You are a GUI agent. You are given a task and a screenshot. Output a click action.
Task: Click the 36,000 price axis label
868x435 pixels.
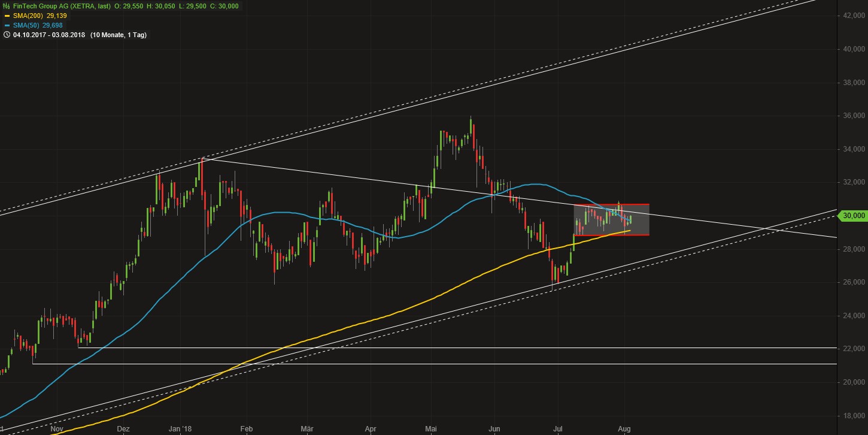(852, 116)
